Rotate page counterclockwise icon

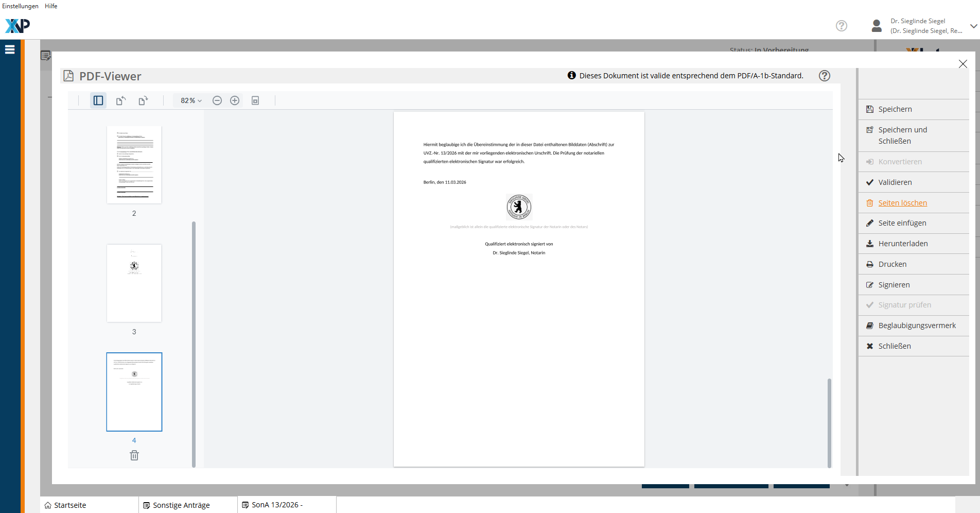tap(121, 100)
